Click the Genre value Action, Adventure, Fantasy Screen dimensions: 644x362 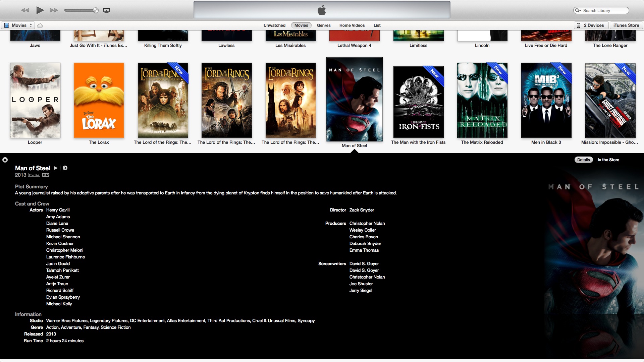(88, 327)
